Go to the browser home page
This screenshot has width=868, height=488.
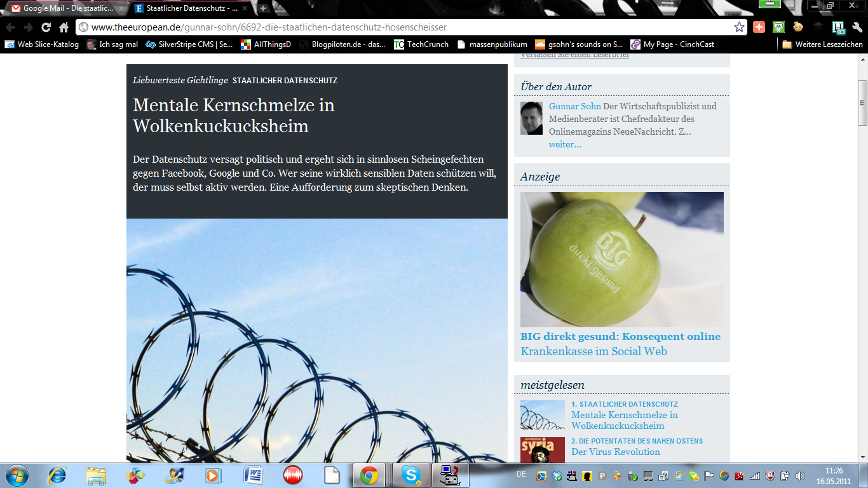tap(64, 27)
